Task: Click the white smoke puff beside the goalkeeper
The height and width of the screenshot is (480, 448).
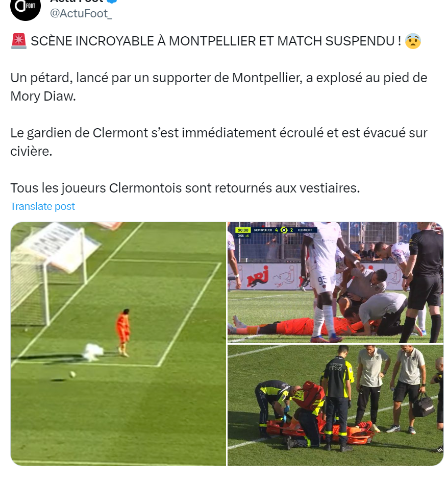Action: tap(93, 352)
